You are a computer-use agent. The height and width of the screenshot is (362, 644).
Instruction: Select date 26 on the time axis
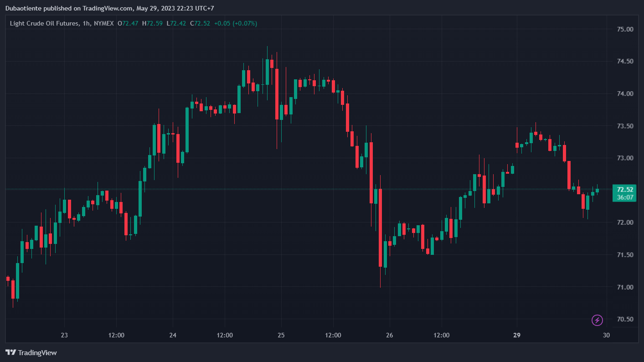click(x=390, y=335)
